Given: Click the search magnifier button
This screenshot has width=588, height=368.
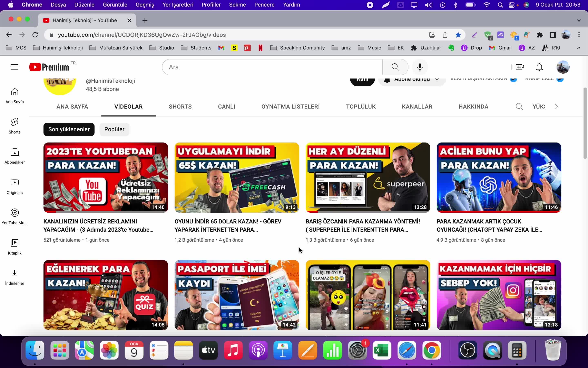Looking at the screenshot, I should coord(395,67).
